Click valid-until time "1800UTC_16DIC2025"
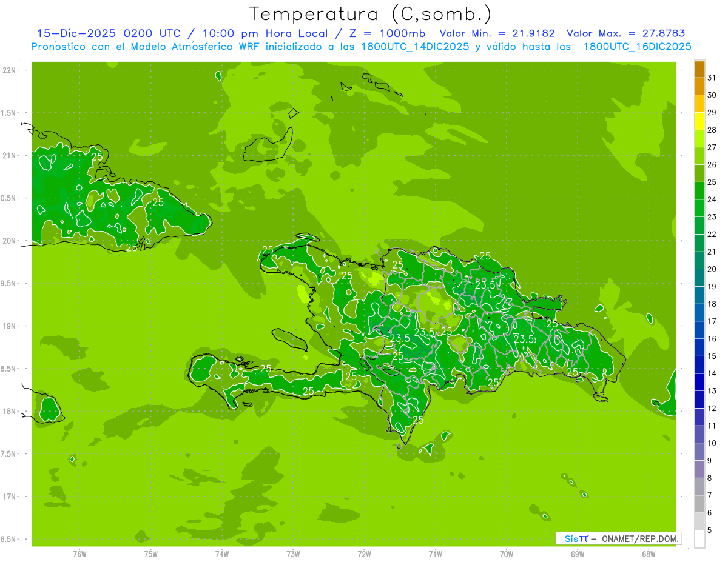The height and width of the screenshot is (562, 728). 637,47
